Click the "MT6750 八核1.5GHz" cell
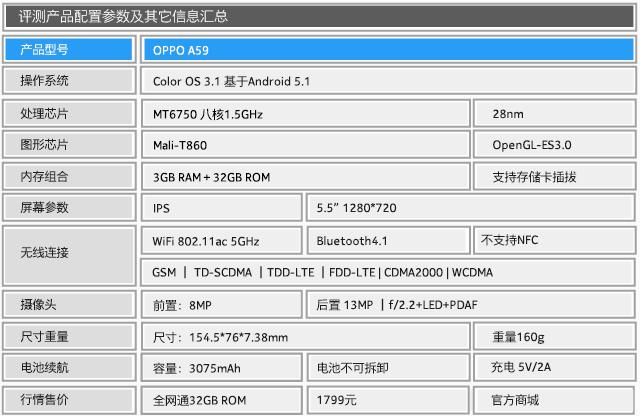640x416 pixels. [305, 113]
